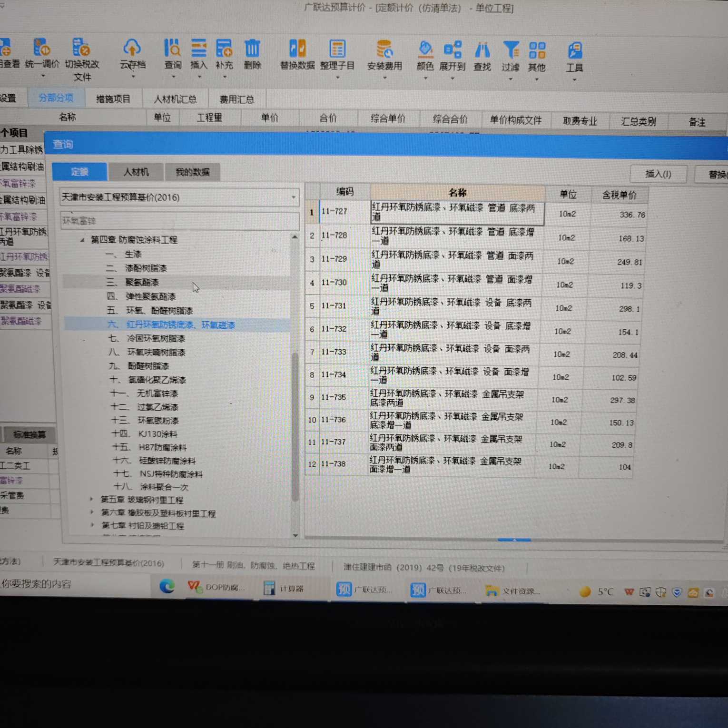
Task: Click the 标准换算 button
Action: [30, 434]
